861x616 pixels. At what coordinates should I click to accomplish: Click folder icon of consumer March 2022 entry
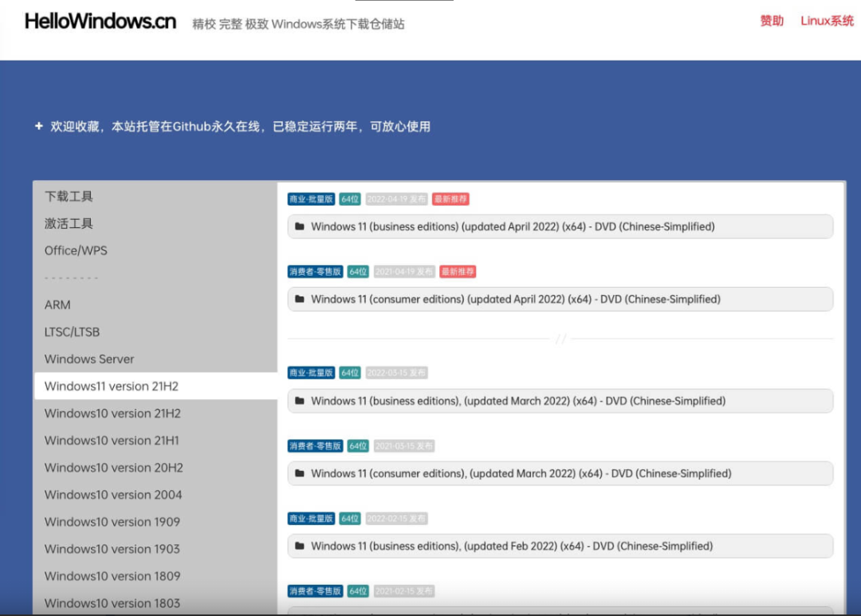click(x=299, y=473)
